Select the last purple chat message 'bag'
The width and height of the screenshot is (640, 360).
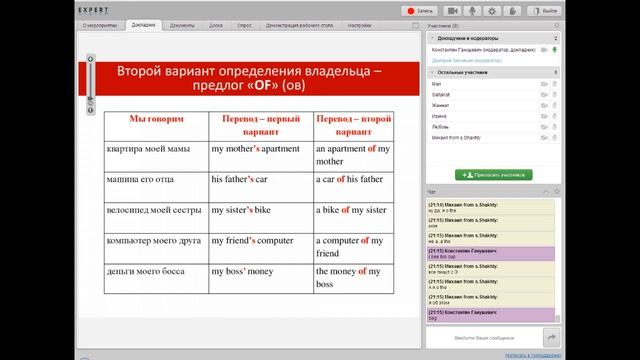(x=491, y=315)
